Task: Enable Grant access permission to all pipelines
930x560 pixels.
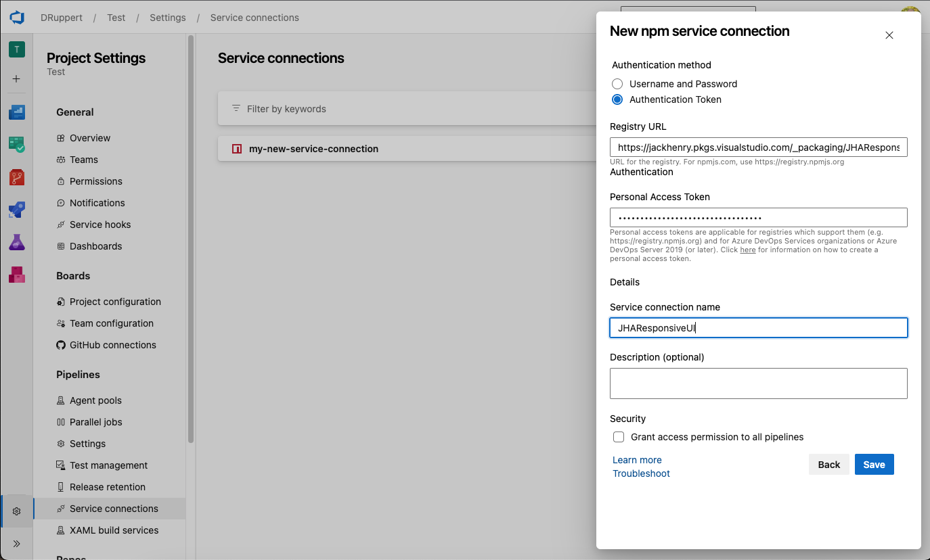Action: [x=619, y=437]
